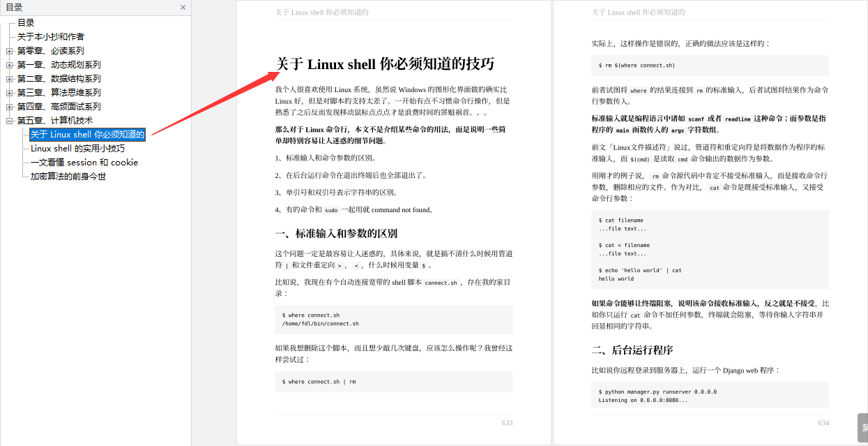Click code line $ python manager.py runserver 0.0.0.0
The width and height of the screenshot is (868, 446).
point(657,392)
